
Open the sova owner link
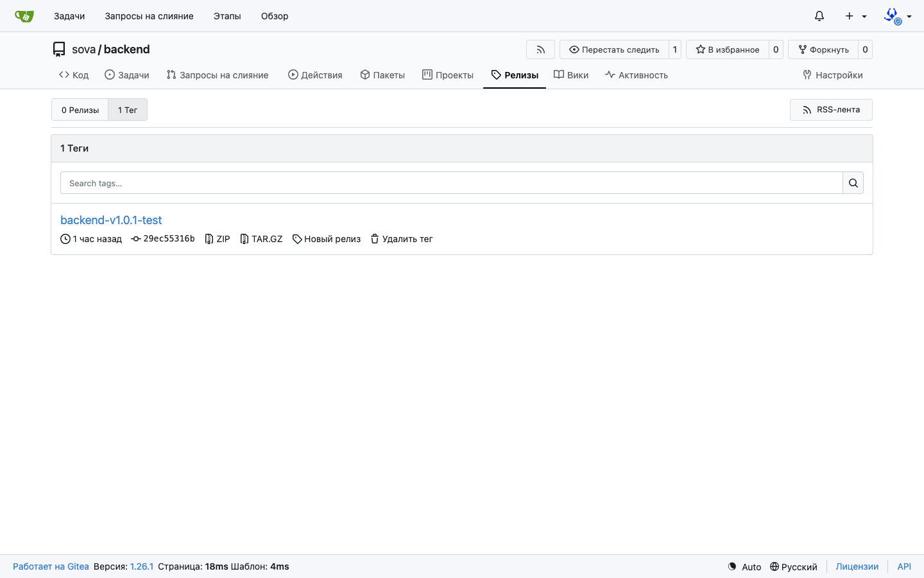[83, 49]
